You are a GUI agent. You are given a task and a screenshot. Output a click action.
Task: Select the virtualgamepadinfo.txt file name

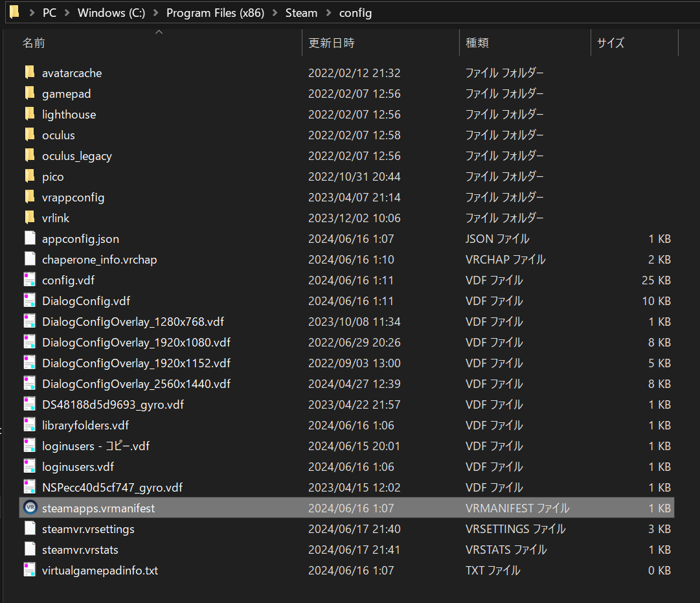pyautogui.click(x=100, y=571)
